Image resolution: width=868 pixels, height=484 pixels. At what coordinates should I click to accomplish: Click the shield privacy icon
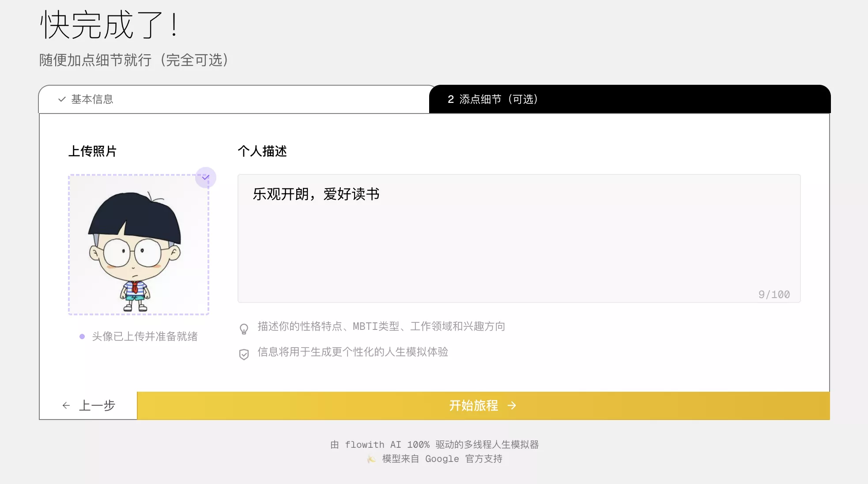(x=244, y=354)
